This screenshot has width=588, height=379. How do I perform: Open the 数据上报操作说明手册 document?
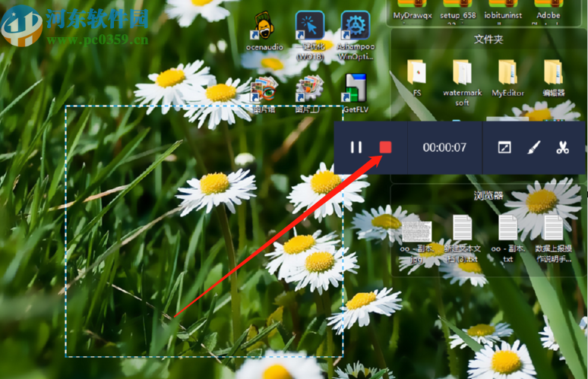pyautogui.click(x=554, y=238)
